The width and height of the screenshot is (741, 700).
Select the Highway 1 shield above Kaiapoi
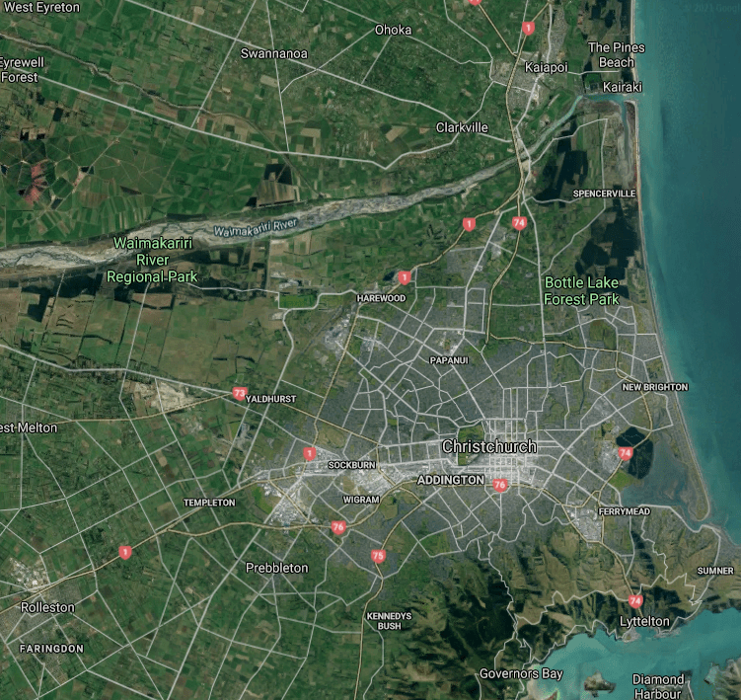click(x=529, y=29)
